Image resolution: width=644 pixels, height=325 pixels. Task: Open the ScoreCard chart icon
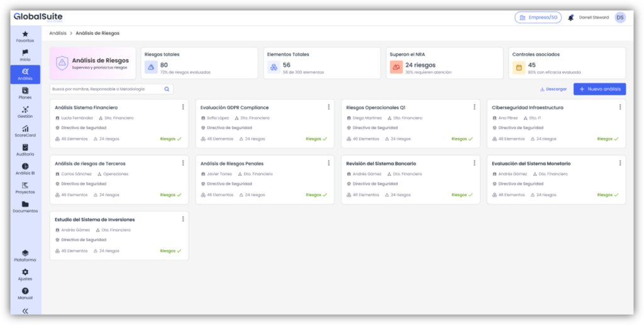[25, 128]
